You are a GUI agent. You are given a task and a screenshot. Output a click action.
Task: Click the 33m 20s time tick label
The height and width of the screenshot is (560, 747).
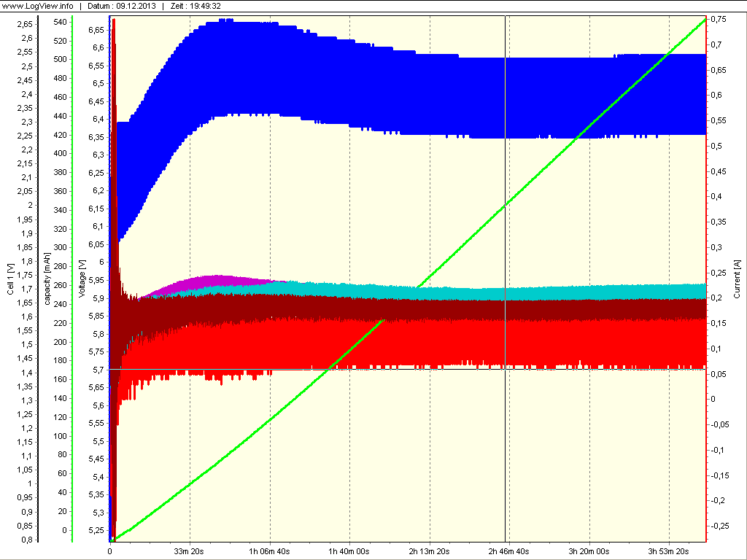tap(189, 551)
